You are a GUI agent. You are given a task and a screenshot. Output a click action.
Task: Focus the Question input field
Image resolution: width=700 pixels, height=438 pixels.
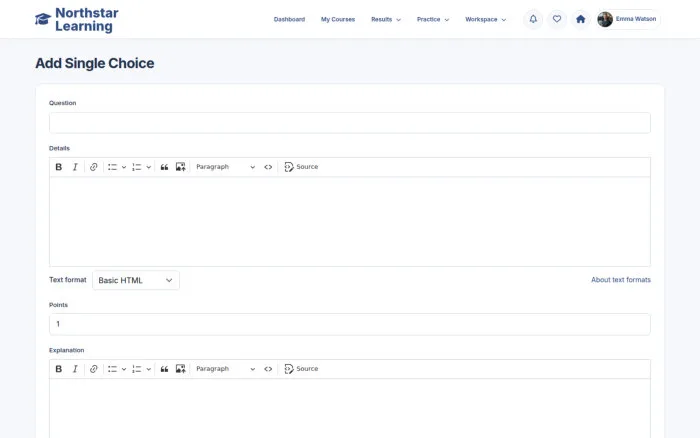[350, 123]
